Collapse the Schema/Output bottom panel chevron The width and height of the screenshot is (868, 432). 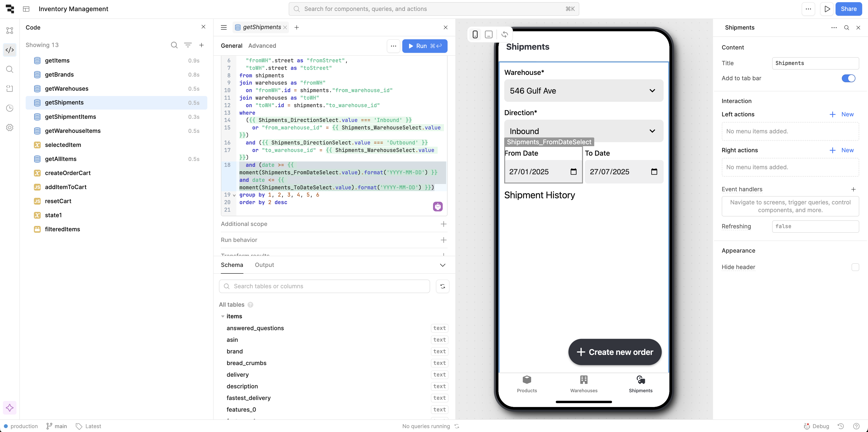coord(443,265)
